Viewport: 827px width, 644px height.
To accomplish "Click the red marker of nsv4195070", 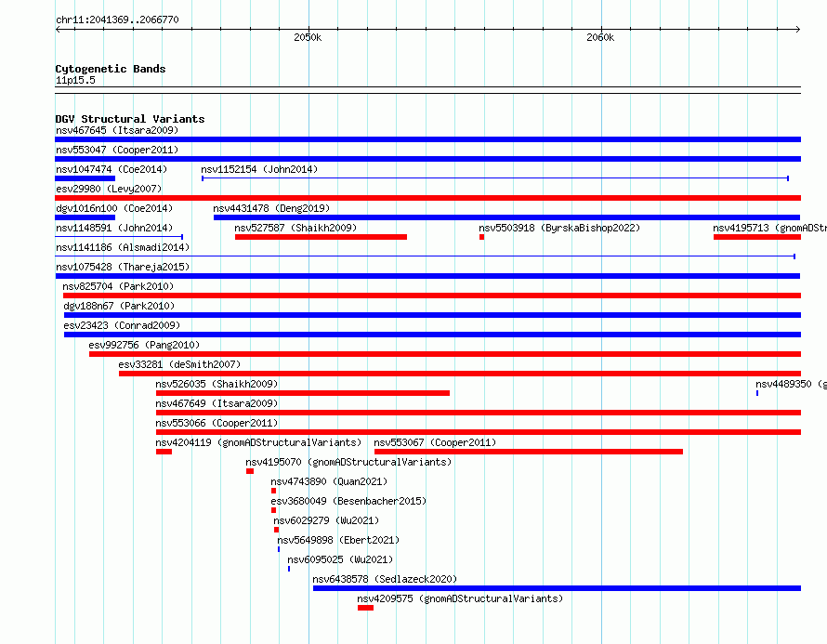I will click(250, 471).
